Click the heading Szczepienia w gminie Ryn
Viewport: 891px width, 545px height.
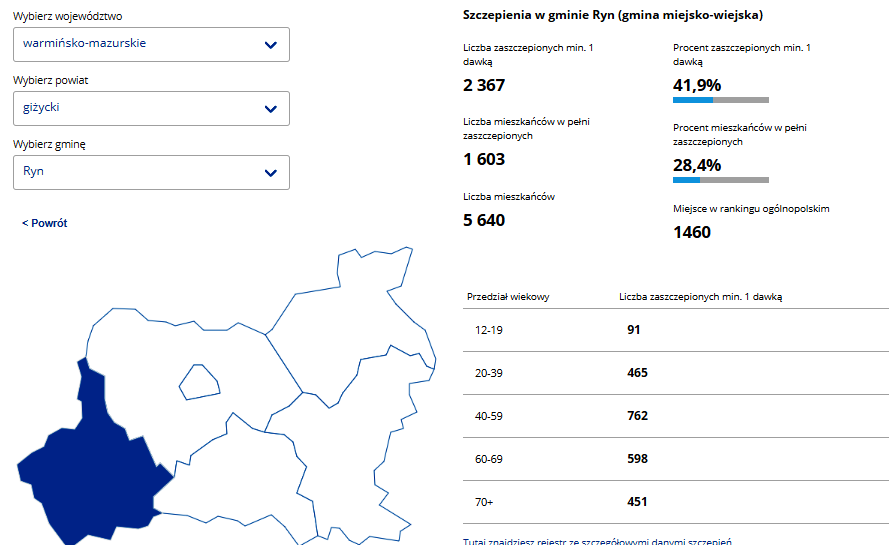click(x=613, y=15)
